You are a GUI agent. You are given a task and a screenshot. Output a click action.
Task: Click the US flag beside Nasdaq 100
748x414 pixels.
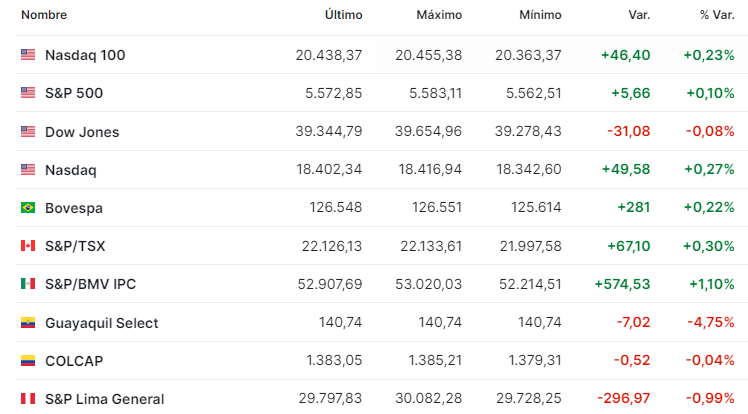(x=28, y=55)
